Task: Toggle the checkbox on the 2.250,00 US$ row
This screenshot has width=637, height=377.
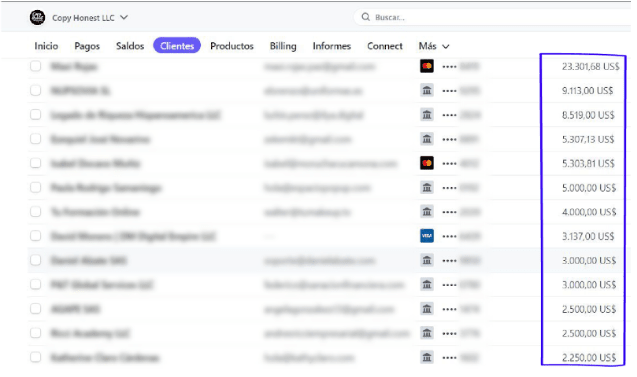Action: (x=36, y=357)
